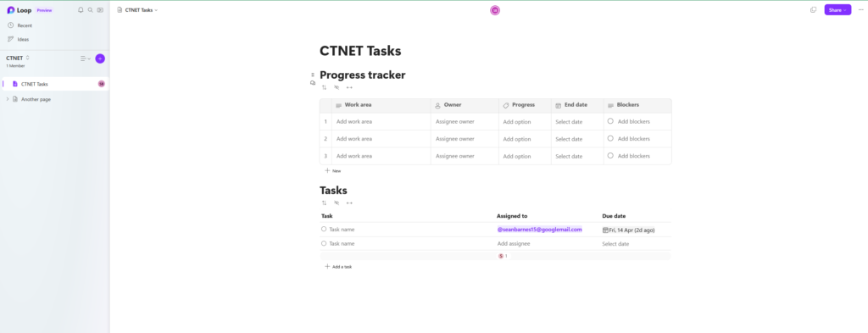The image size is (868, 333).
Task: Click the Tasks section heading
Action: point(333,191)
